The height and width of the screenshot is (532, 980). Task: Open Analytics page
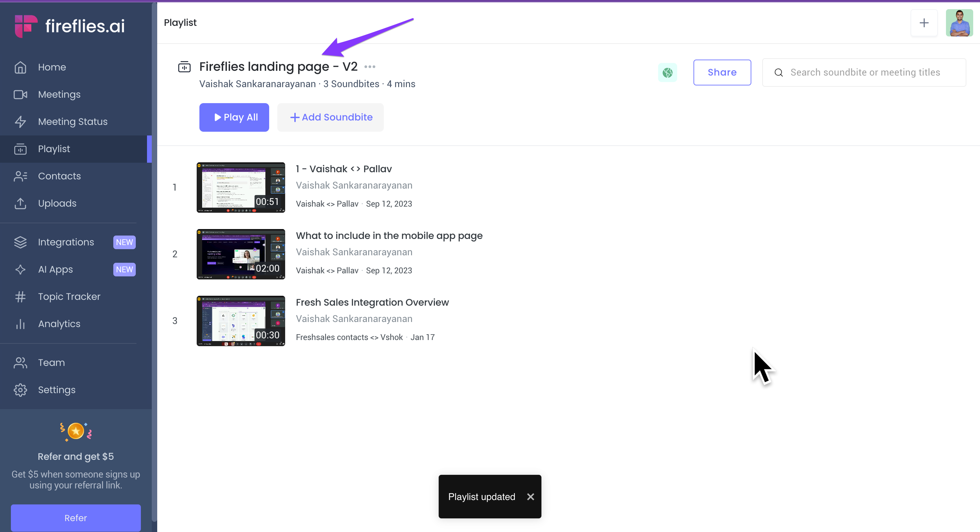click(76, 324)
